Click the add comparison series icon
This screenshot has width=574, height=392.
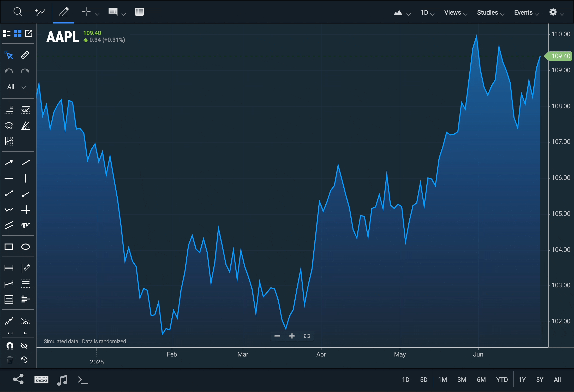tap(40, 12)
